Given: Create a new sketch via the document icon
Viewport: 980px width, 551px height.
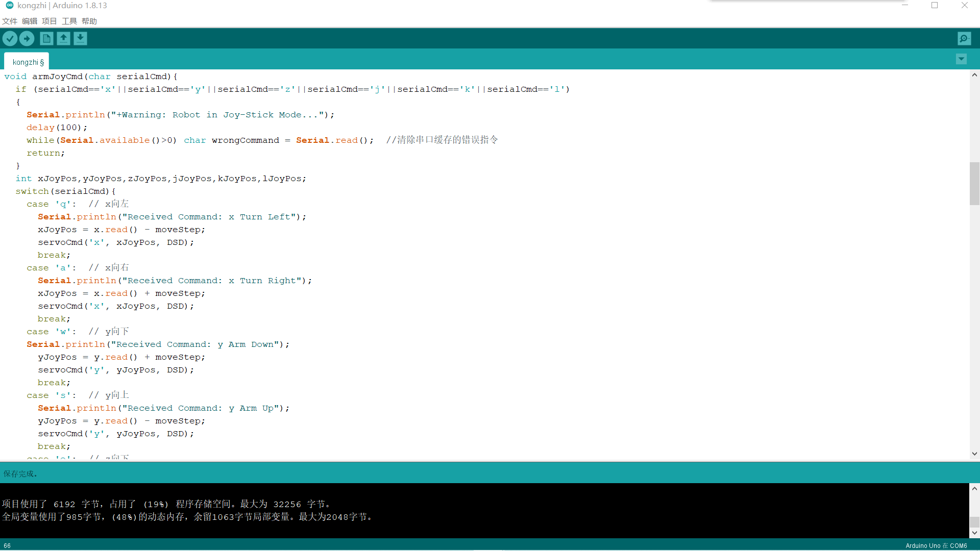Looking at the screenshot, I should [x=46, y=38].
